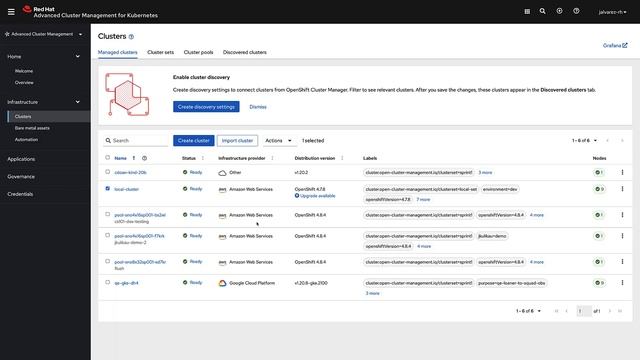Click the Ready status icon for qe-gke-dh4
Viewport: 640px width, 360px height.
(185, 282)
